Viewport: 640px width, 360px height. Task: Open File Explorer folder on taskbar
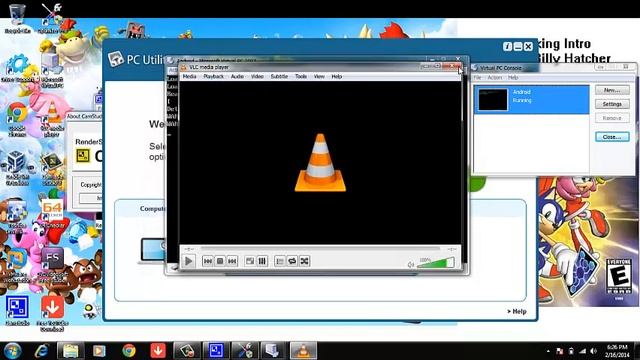[x=71, y=351]
